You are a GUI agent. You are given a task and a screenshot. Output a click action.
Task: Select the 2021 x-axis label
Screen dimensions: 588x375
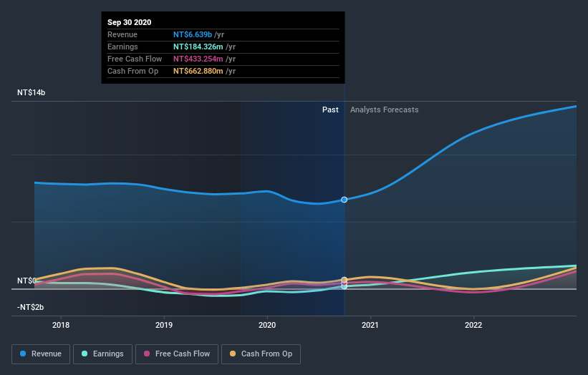370,325
